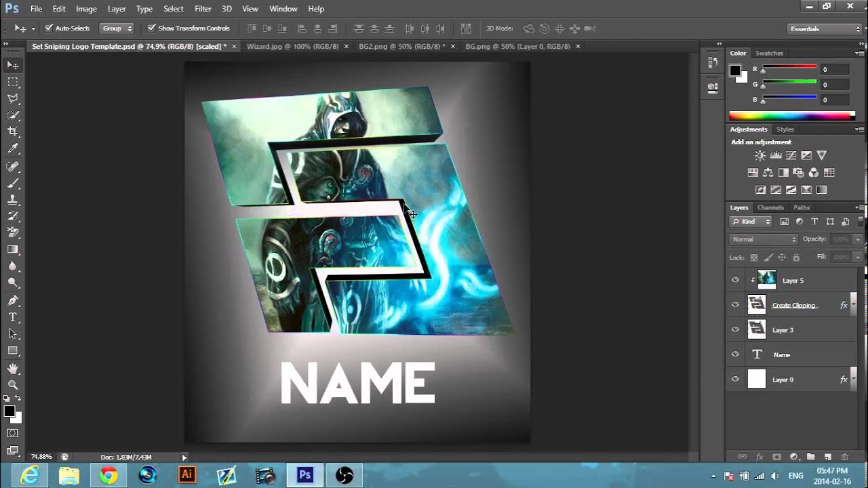Viewport: 868px width, 488px height.
Task: Open Essentials workspace dropdown
Action: tap(825, 28)
